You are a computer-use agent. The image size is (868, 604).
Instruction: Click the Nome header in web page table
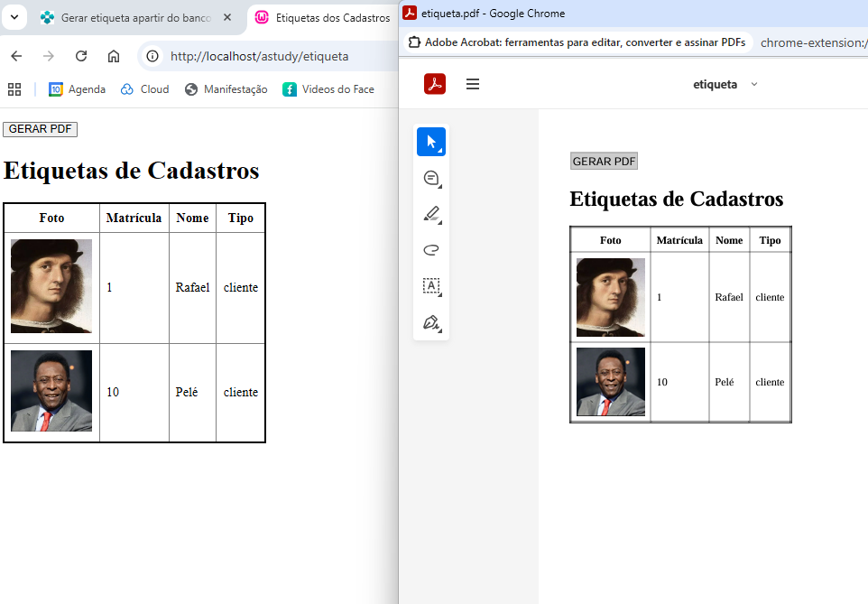(193, 218)
